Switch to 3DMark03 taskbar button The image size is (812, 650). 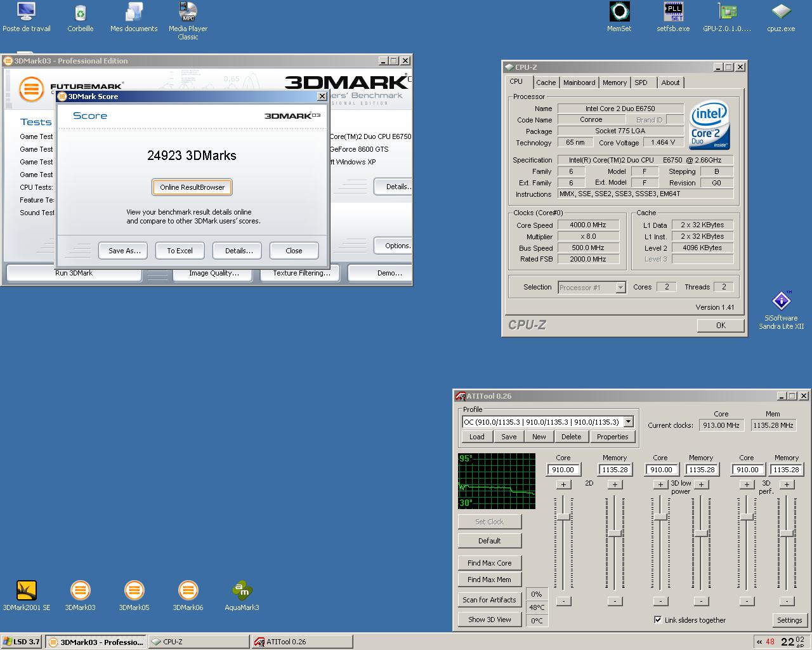tap(96, 642)
